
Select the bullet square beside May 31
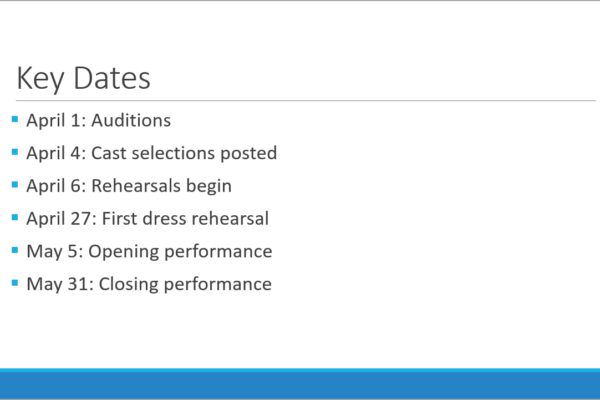[x=15, y=283]
